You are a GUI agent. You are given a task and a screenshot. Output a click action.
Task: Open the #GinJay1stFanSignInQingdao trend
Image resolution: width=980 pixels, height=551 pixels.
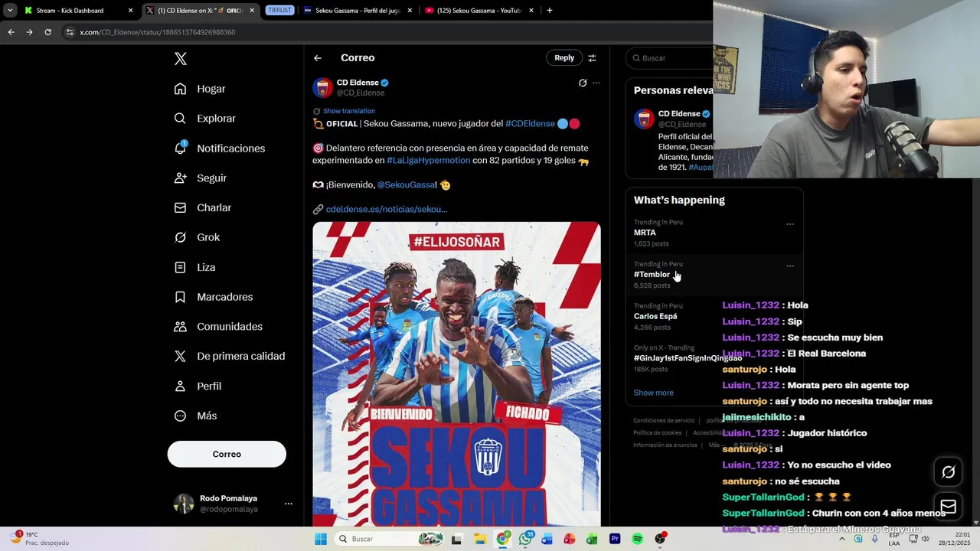(x=688, y=358)
